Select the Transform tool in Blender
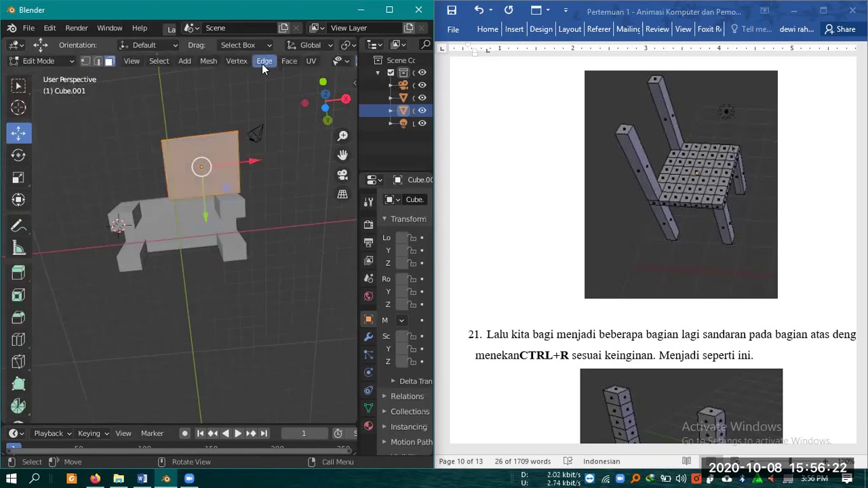This screenshot has height=488, width=868. click(18, 200)
